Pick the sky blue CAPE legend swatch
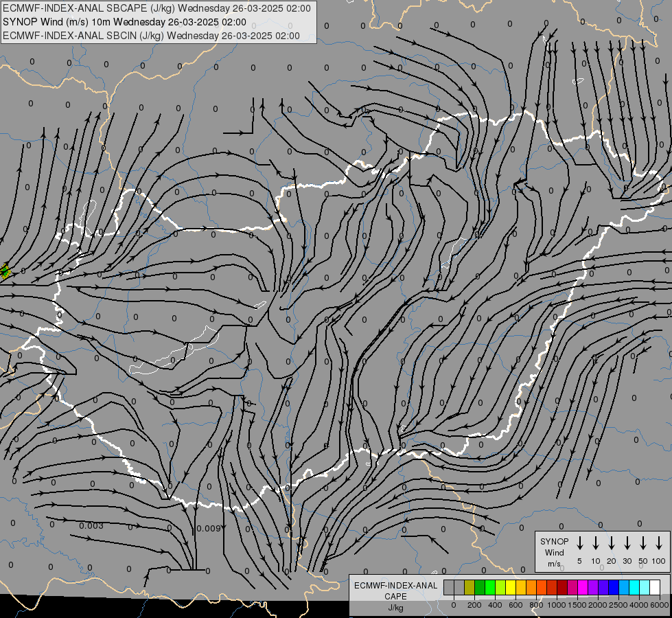Image resolution: width=672 pixels, height=618 pixels. pos(624,587)
